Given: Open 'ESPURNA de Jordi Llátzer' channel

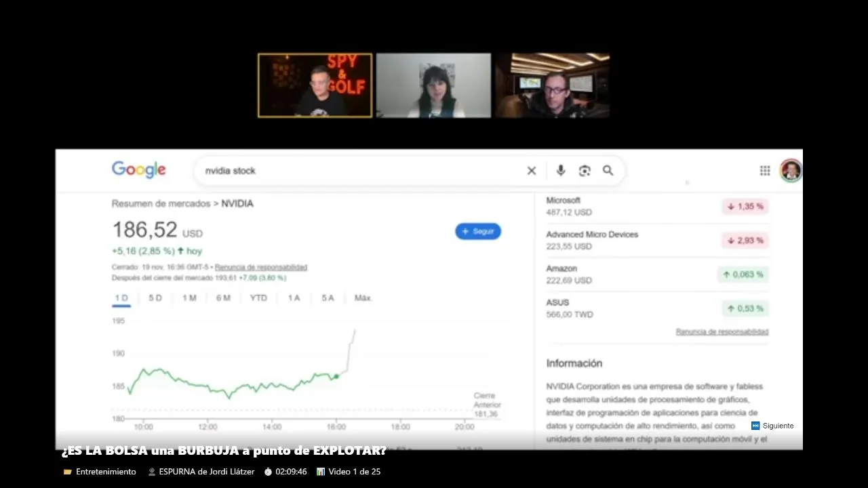Looking at the screenshot, I should [201, 472].
